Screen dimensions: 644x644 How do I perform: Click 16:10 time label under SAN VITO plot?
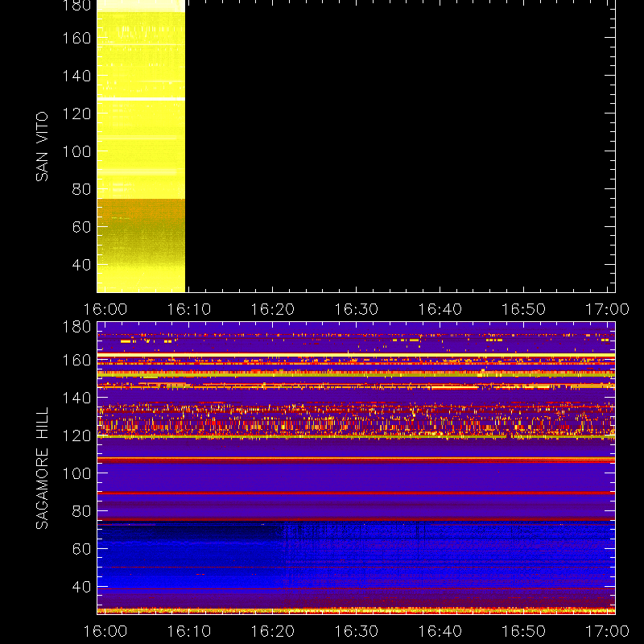189,309
